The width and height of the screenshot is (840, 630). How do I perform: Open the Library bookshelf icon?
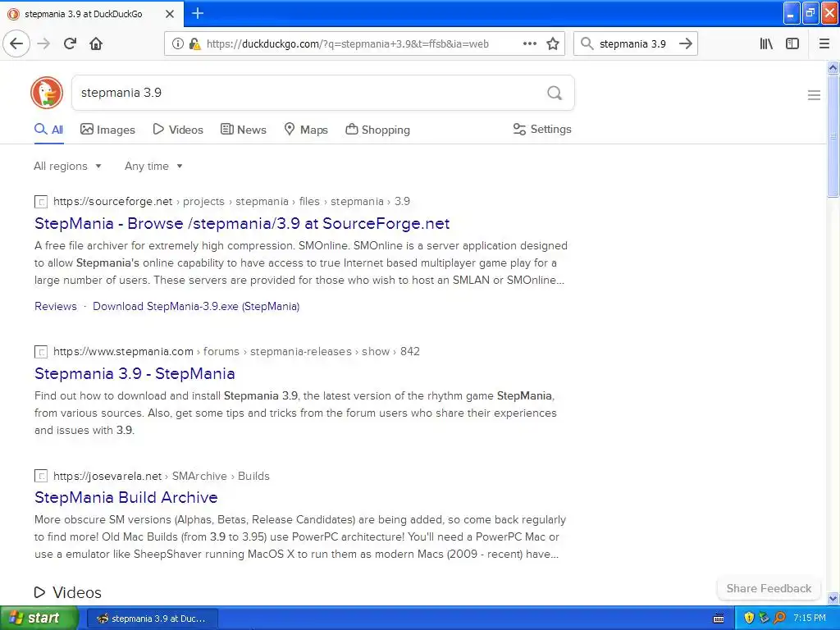coord(766,43)
